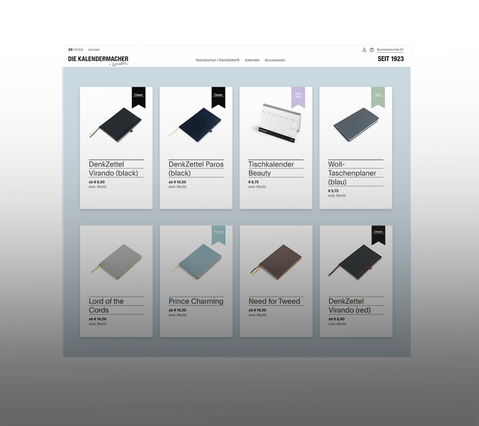Open Tischkalender Beauty product title
The height and width of the screenshot is (426, 479).
[x=271, y=169]
